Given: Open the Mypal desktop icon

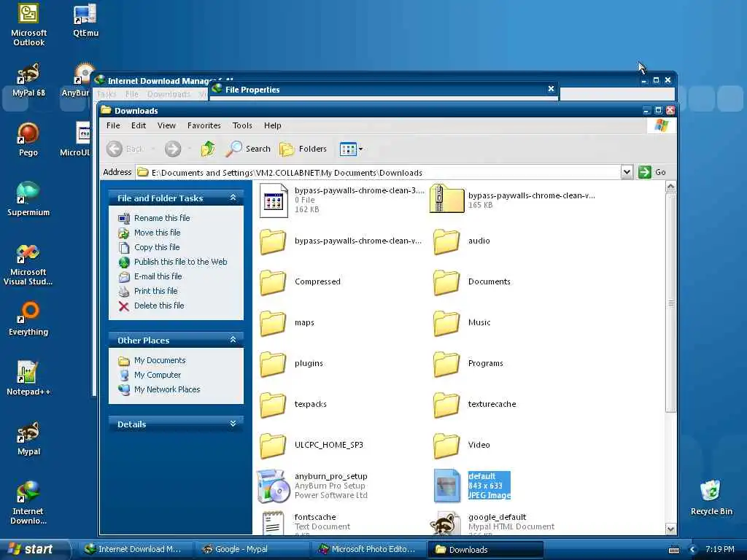Looking at the screenshot, I should pos(28,438).
